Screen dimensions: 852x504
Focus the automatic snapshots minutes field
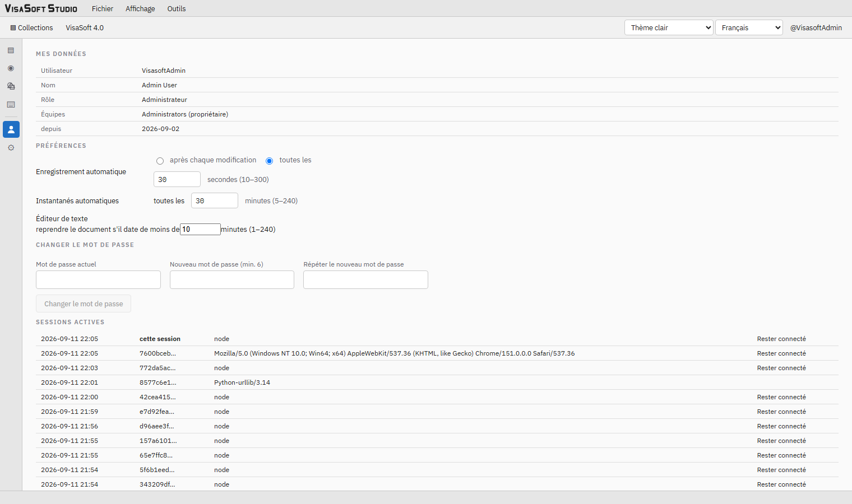[215, 200]
